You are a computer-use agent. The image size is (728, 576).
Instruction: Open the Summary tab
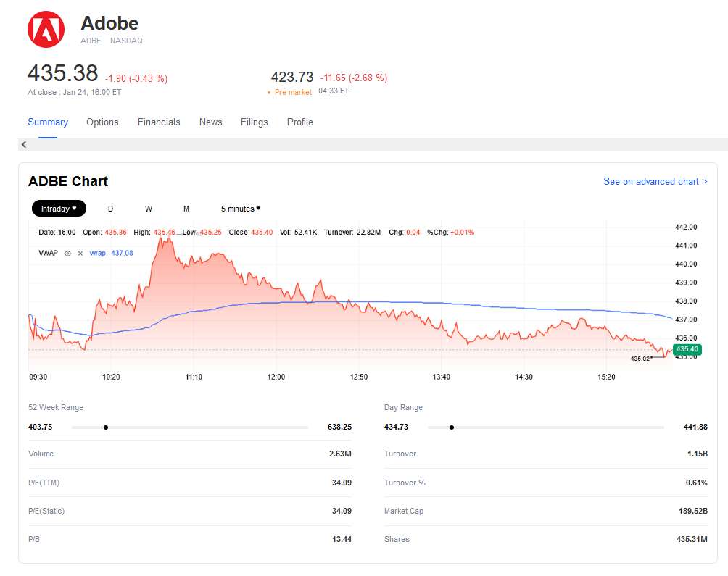48,122
